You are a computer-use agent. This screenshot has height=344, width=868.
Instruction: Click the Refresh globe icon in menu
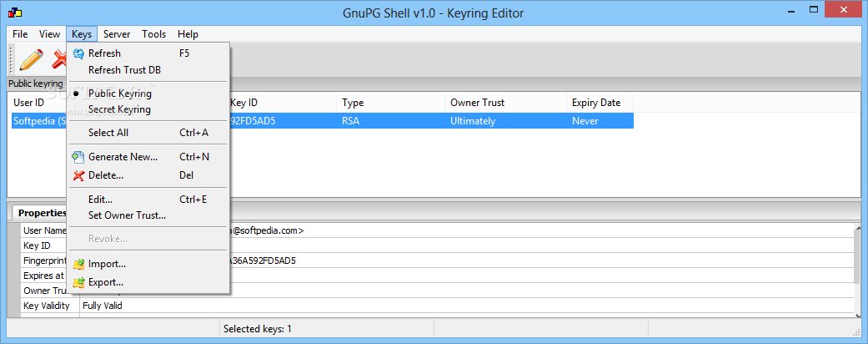(78, 53)
